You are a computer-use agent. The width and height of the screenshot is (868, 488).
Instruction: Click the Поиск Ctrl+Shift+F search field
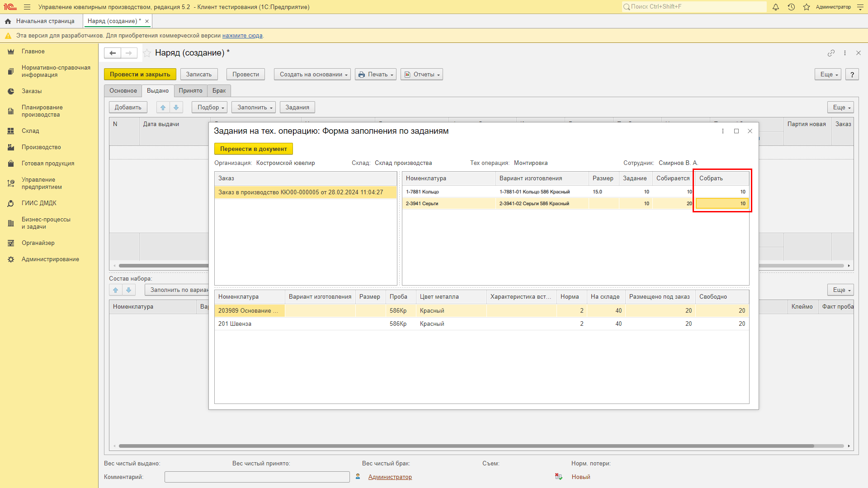[694, 7]
